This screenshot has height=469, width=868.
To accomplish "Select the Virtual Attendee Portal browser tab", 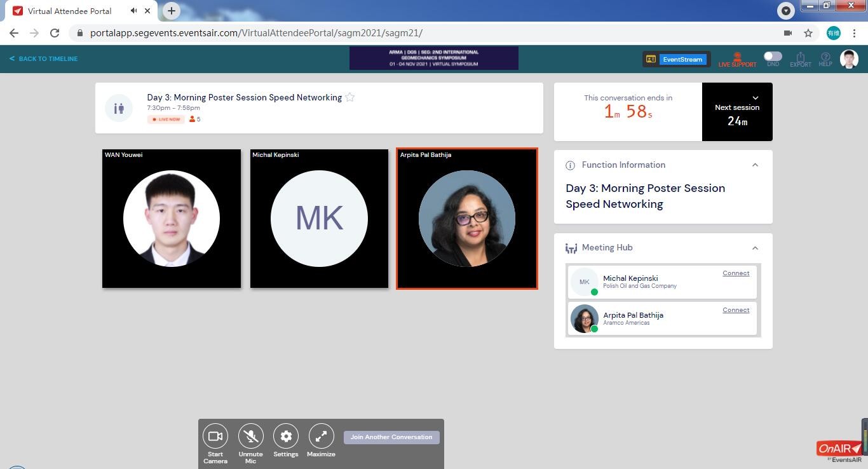I will [x=70, y=11].
